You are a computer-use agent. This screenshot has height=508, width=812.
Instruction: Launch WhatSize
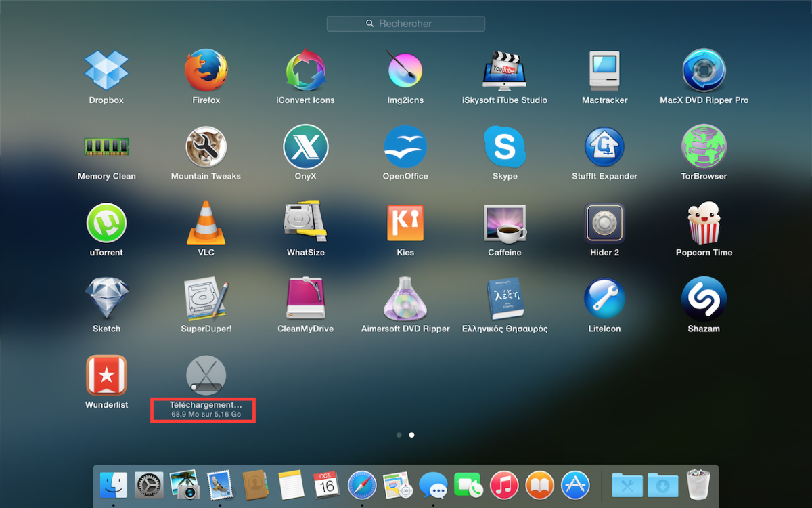306,223
